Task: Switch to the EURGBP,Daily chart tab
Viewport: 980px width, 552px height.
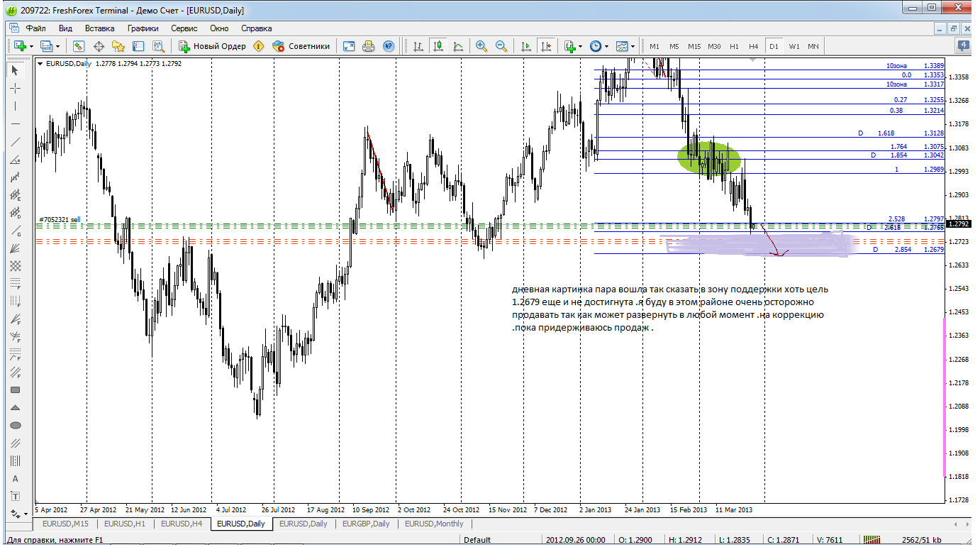Action: 366,524
